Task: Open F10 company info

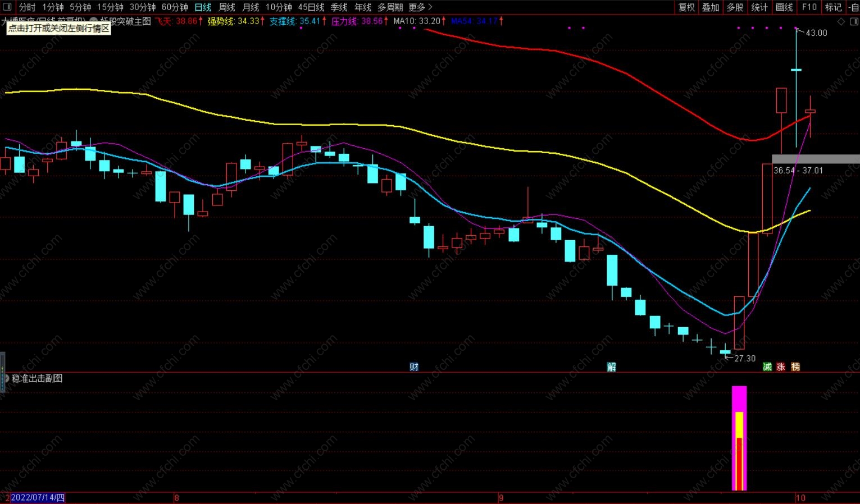Action: (809, 7)
